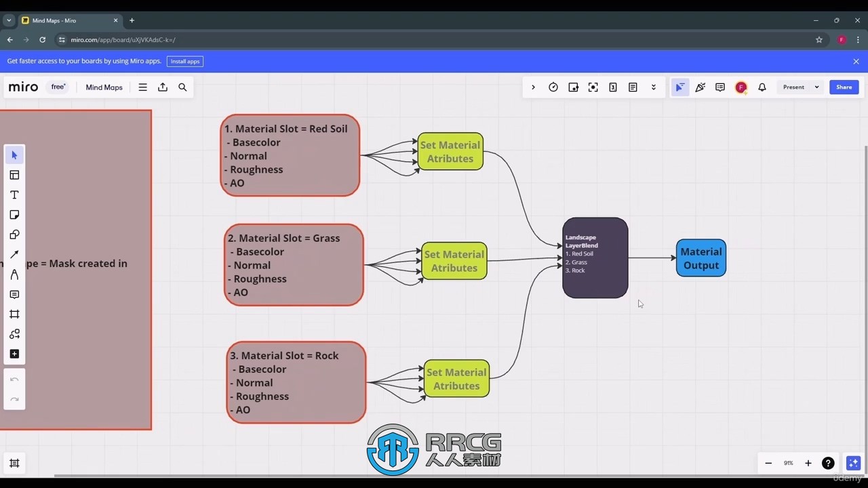Click the free plan badge
The image size is (868, 488).
click(x=58, y=87)
